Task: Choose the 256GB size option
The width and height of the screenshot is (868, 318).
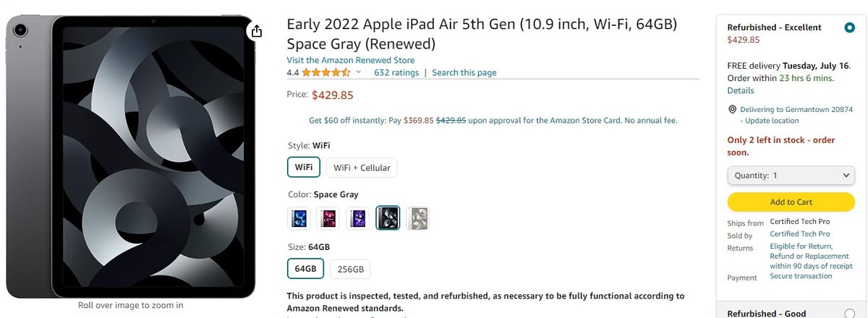Action: point(351,269)
